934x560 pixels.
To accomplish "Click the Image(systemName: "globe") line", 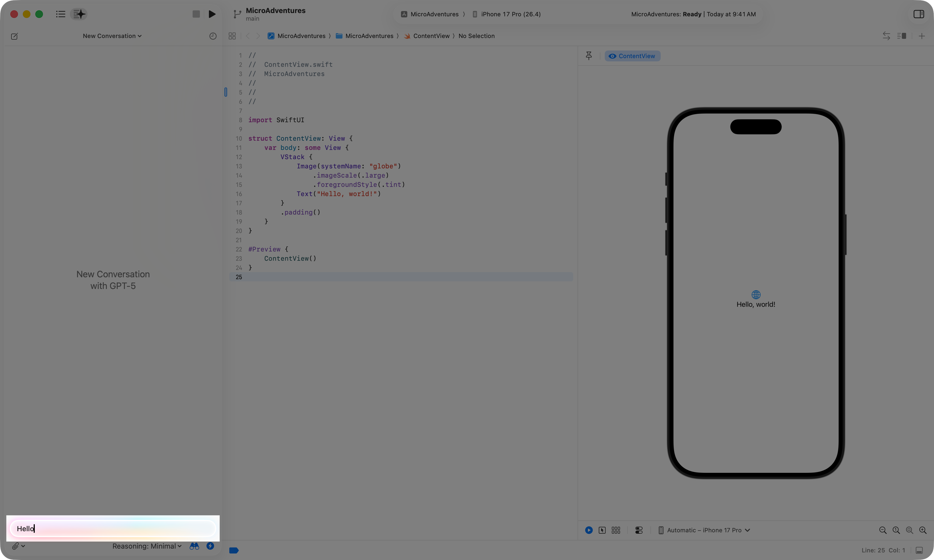I will pyautogui.click(x=349, y=166).
